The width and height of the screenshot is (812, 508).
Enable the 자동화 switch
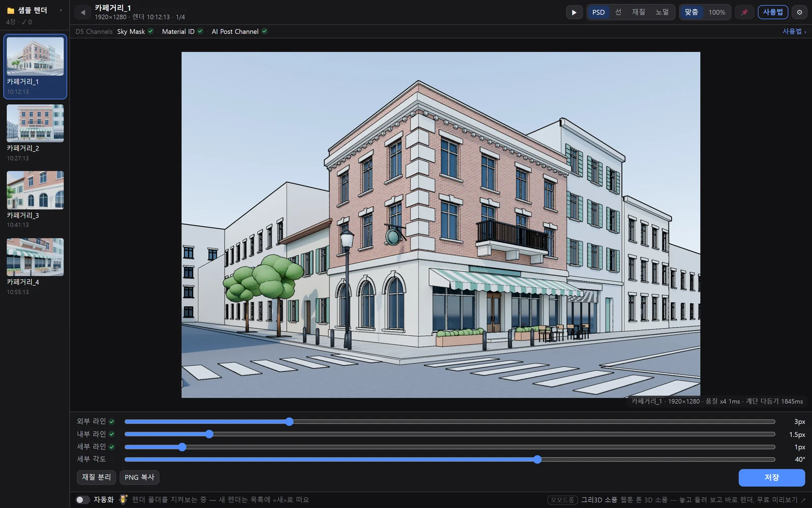tap(83, 499)
